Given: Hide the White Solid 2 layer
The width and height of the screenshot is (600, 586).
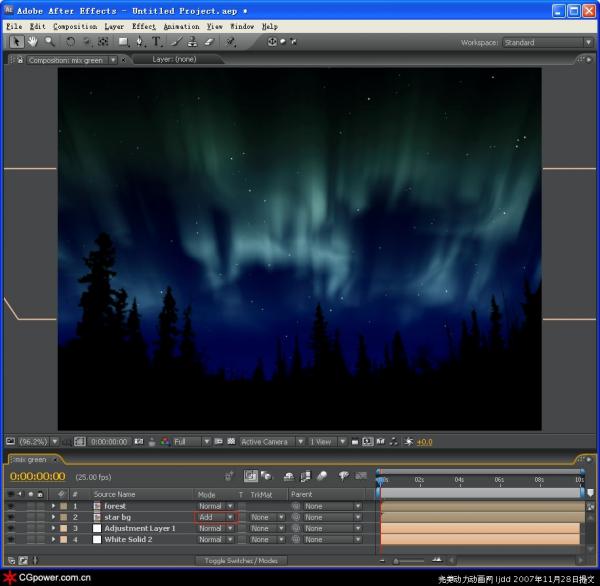Looking at the screenshot, I should pos(11,539).
